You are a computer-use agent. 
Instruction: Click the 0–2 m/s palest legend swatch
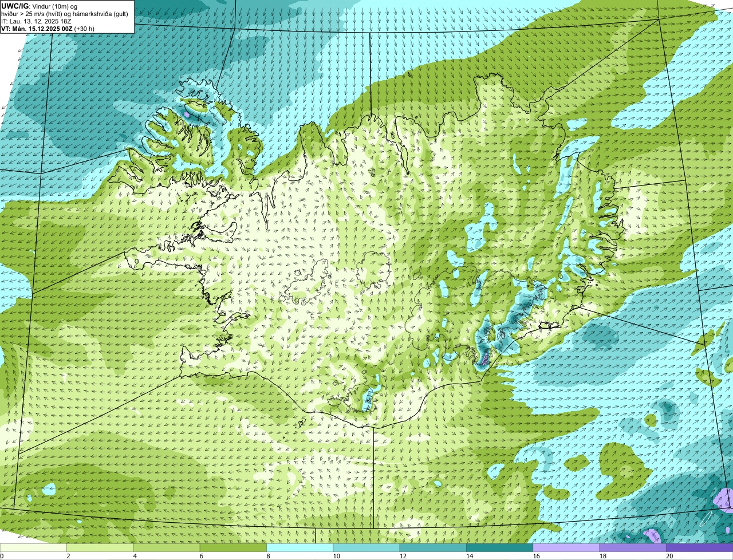coord(33,547)
